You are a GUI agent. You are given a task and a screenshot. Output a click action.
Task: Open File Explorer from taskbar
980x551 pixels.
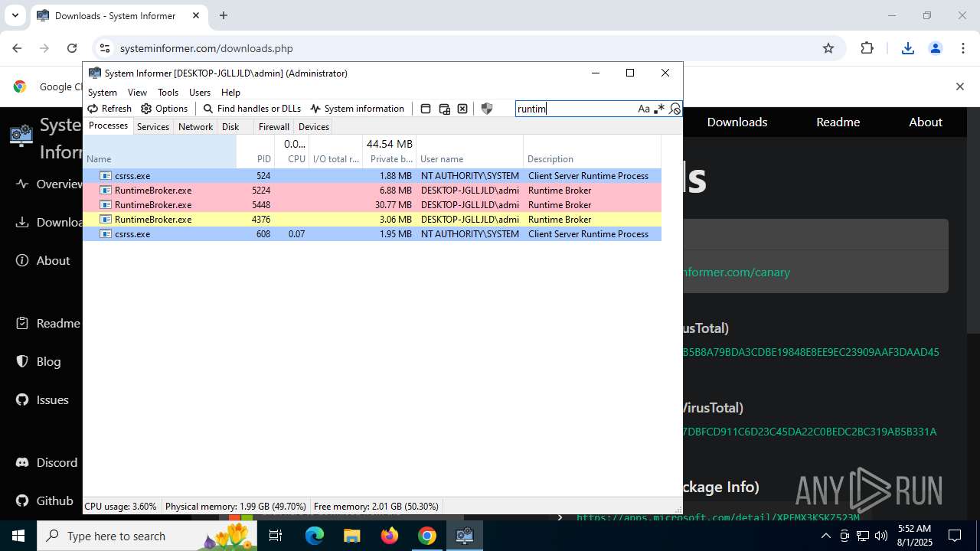351,536
